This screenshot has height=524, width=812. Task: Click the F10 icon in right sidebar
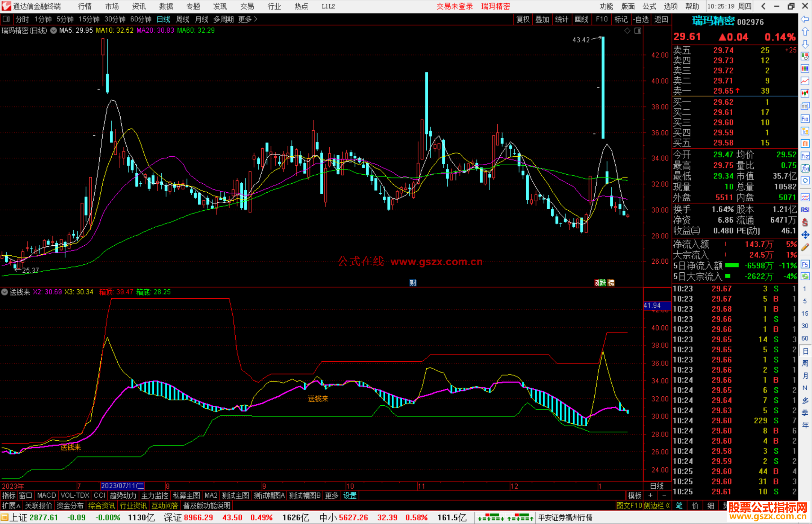(805, 119)
